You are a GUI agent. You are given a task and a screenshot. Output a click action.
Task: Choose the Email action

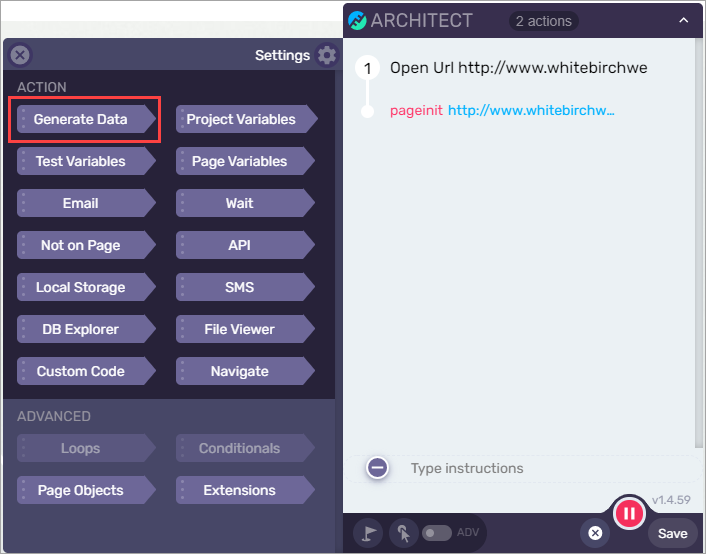(x=86, y=203)
